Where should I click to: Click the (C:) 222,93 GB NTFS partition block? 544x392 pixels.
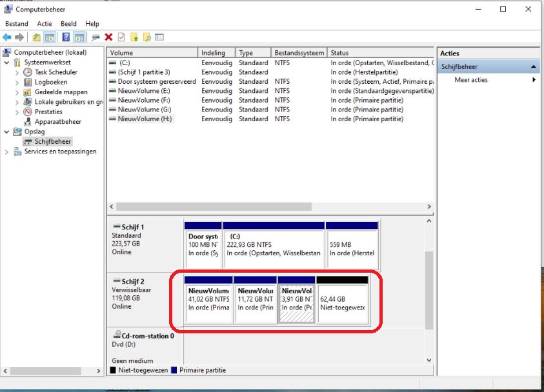click(273, 245)
